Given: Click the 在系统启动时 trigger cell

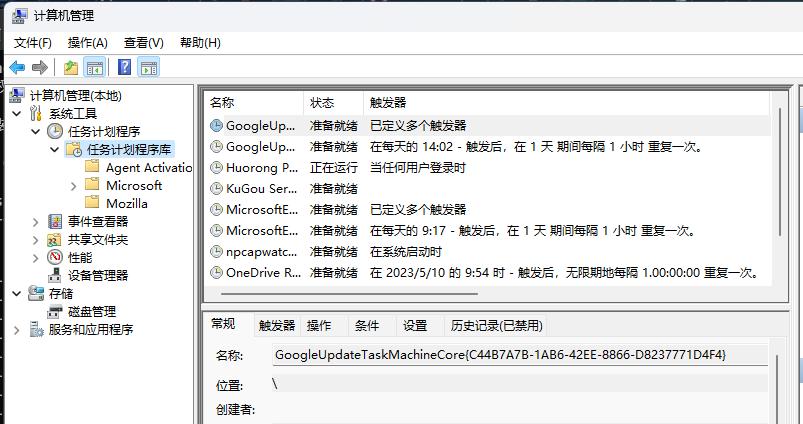Looking at the screenshot, I should [406, 251].
